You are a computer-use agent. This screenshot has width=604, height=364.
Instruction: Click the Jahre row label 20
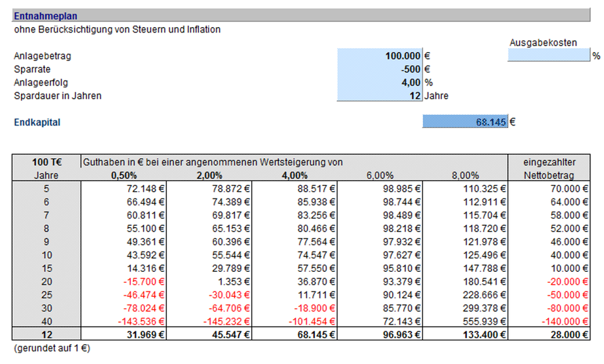pos(47,281)
